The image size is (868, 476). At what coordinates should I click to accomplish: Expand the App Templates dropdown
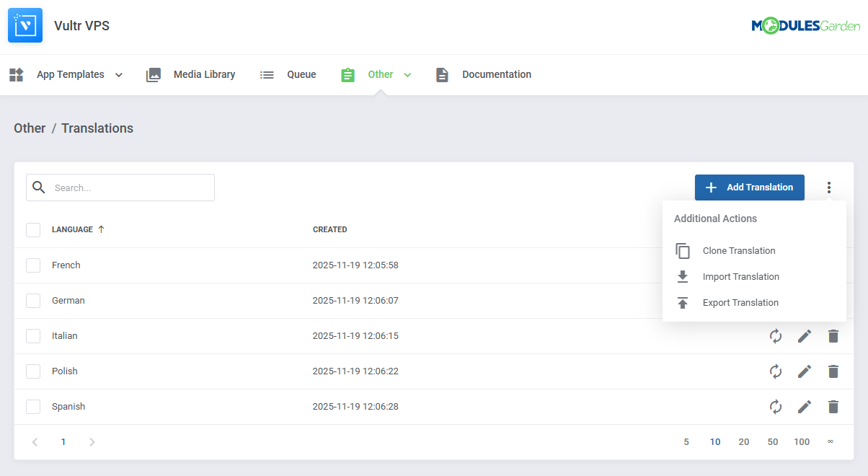(x=118, y=74)
